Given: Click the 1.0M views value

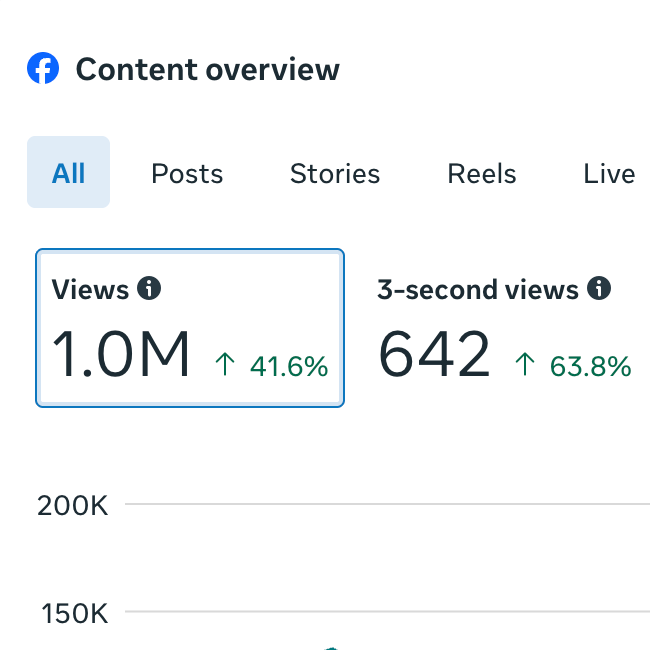Looking at the screenshot, I should click(x=121, y=354).
